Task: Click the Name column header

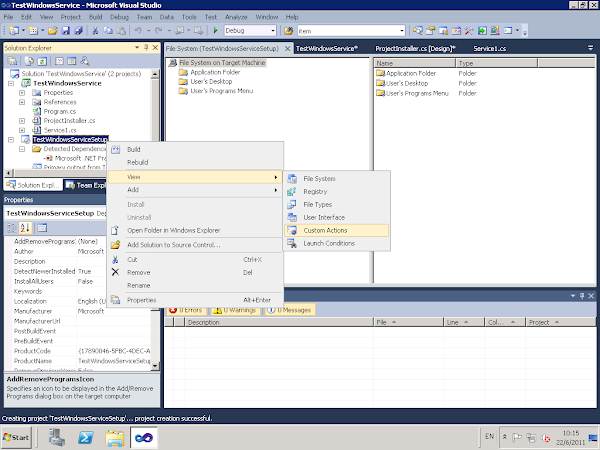Action: click(x=415, y=63)
